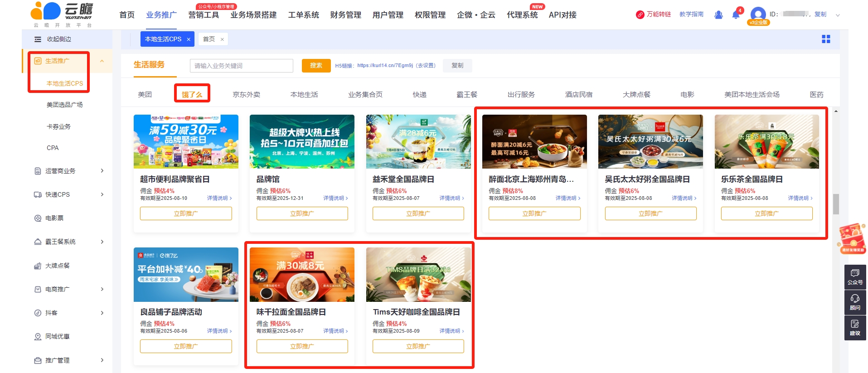The image size is (868, 373).
Task: Click the 生活推广 sidebar icon
Action: (x=38, y=61)
